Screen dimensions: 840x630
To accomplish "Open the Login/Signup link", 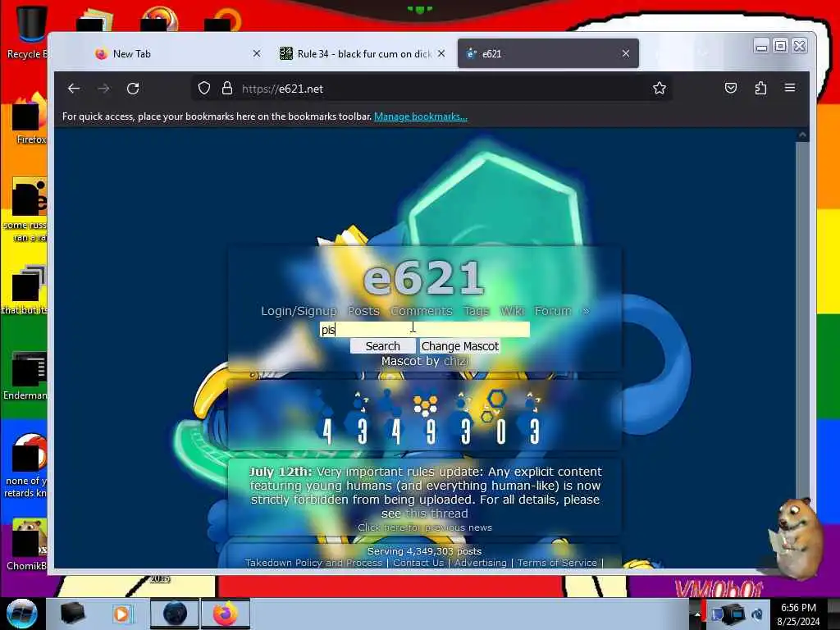I will pos(299,311).
